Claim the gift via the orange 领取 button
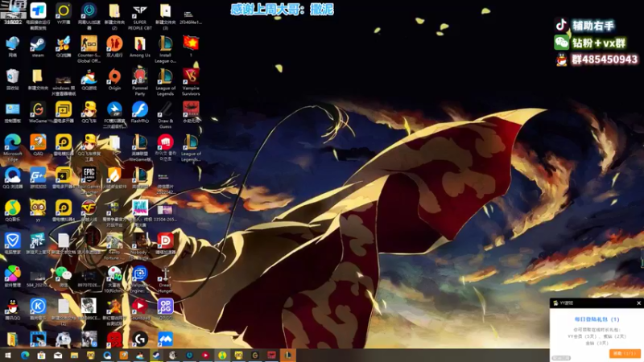The height and width of the screenshot is (362, 644). [x=625, y=353]
